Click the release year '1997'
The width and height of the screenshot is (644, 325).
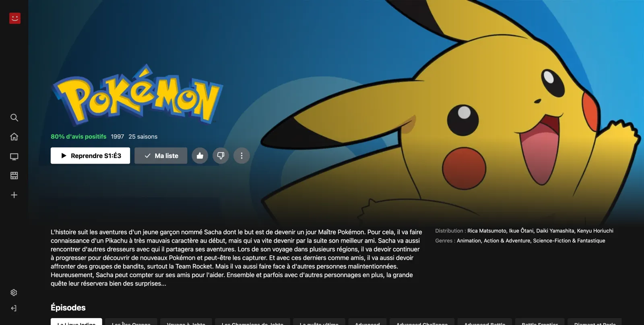tap(118, 137)
